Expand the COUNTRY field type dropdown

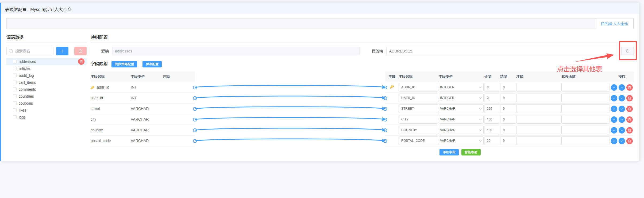click(461, 130)
